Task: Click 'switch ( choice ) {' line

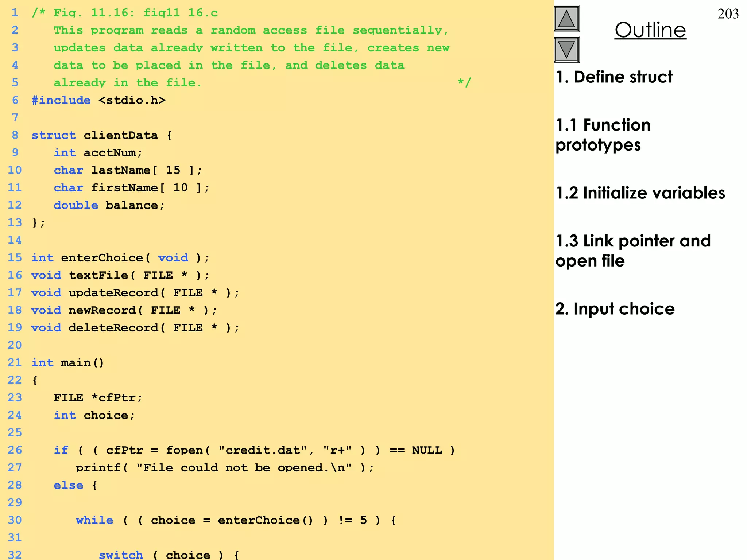Action: coord(169,555)
